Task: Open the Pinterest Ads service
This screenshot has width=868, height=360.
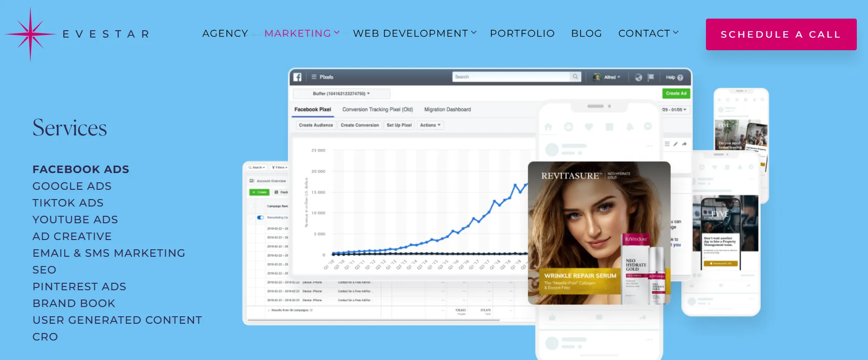Action: [x=80, y=287]
